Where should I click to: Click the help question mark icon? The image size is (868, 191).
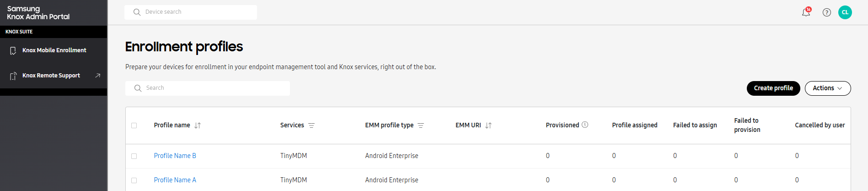click(826, 12)
